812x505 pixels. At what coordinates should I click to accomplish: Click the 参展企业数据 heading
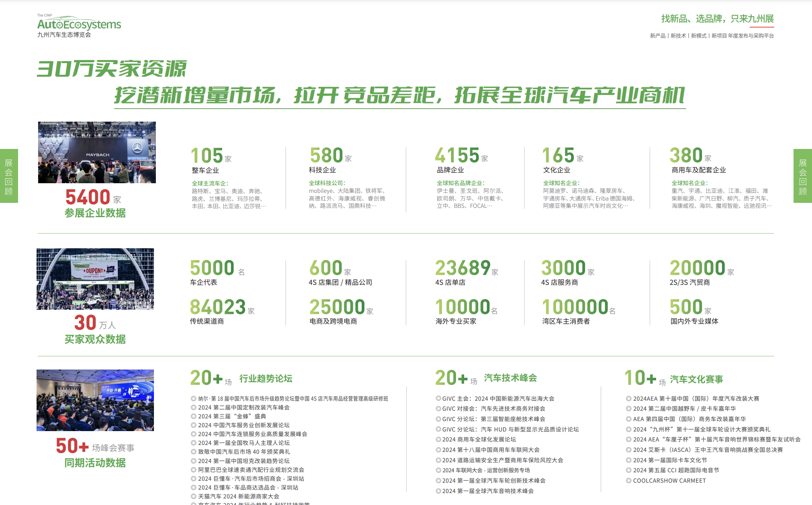(95, 213)
